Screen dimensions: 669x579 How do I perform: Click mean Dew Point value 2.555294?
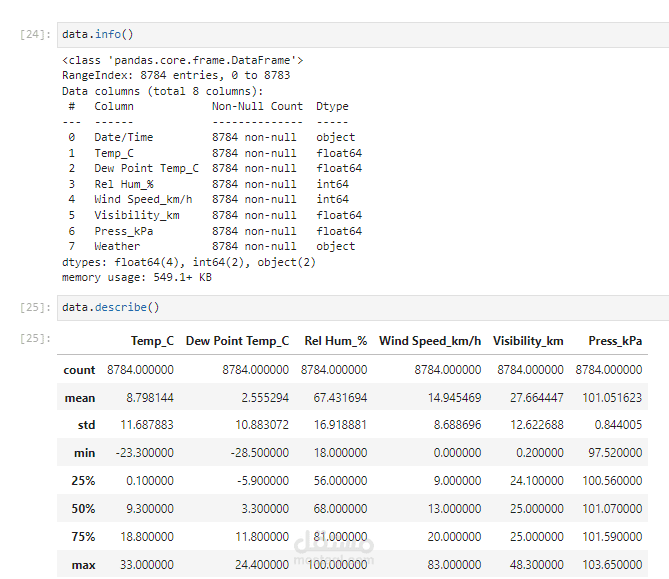click(x=265, y=398)
